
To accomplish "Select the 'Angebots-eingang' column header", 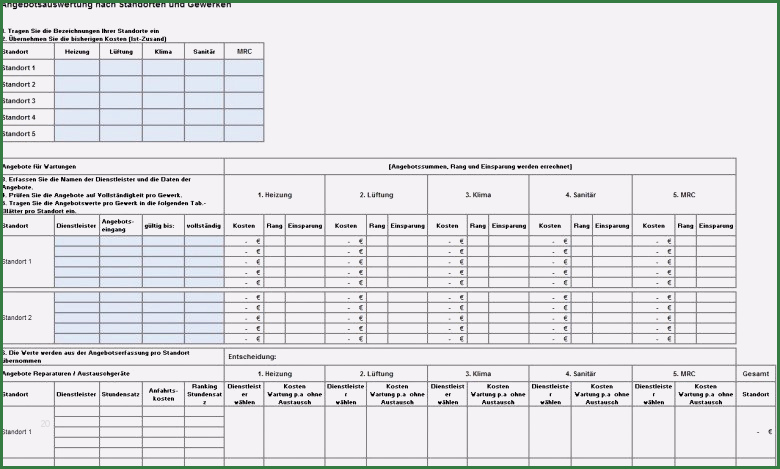I will [x=119, y=226].
